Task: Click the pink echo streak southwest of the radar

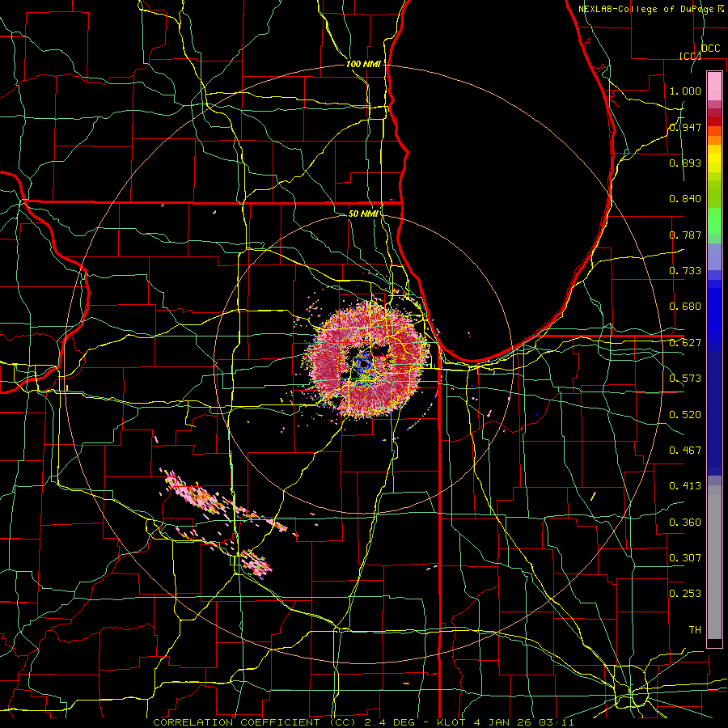Action: (200, 495)
